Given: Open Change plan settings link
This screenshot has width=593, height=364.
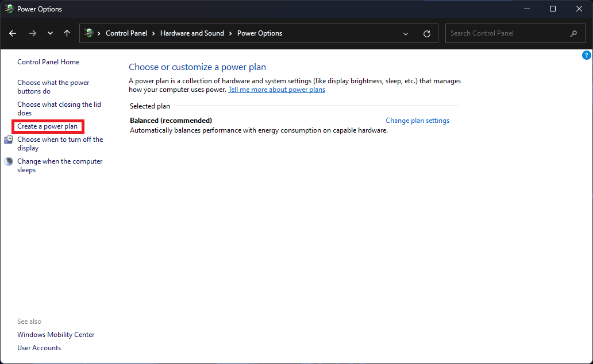Looking at the screenshot, I should [x=417, y=121].
